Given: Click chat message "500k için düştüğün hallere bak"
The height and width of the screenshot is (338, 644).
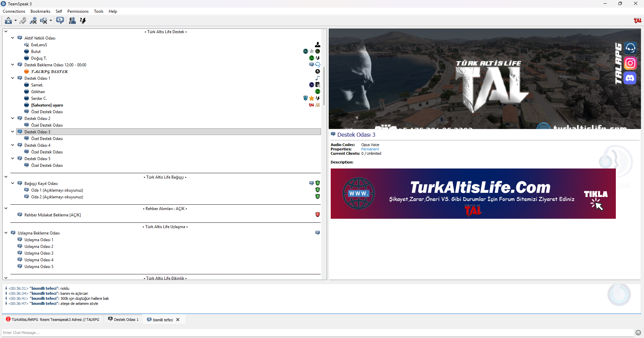Looking at the screenshot, I should [85, 298].
